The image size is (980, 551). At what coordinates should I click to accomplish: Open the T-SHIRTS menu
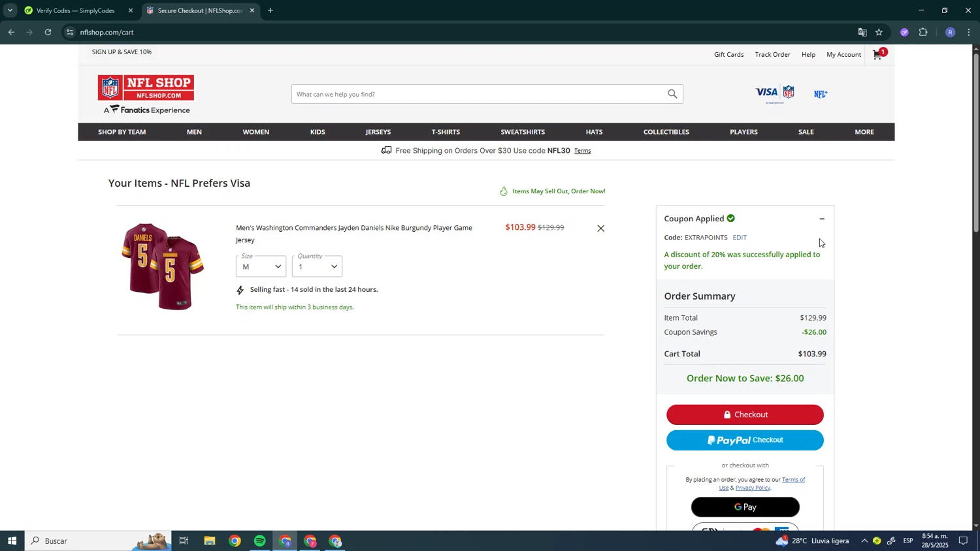(x=446, y=132)
